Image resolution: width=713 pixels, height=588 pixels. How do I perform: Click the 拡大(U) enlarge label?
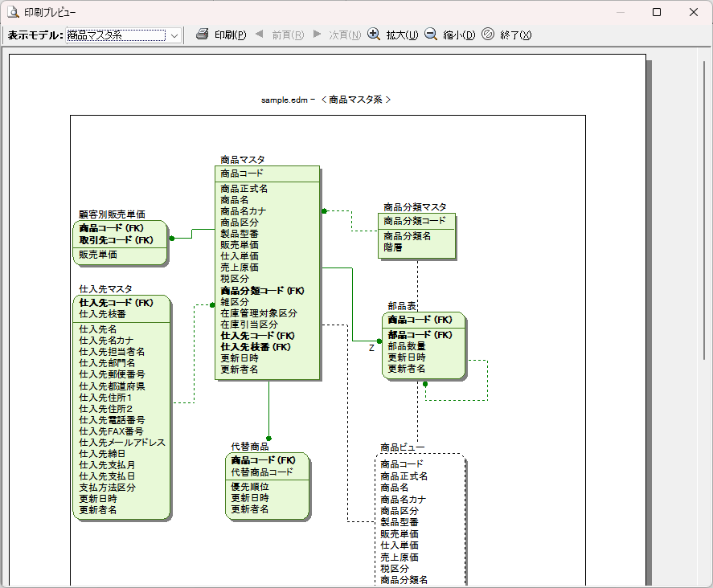pos(402,35)
